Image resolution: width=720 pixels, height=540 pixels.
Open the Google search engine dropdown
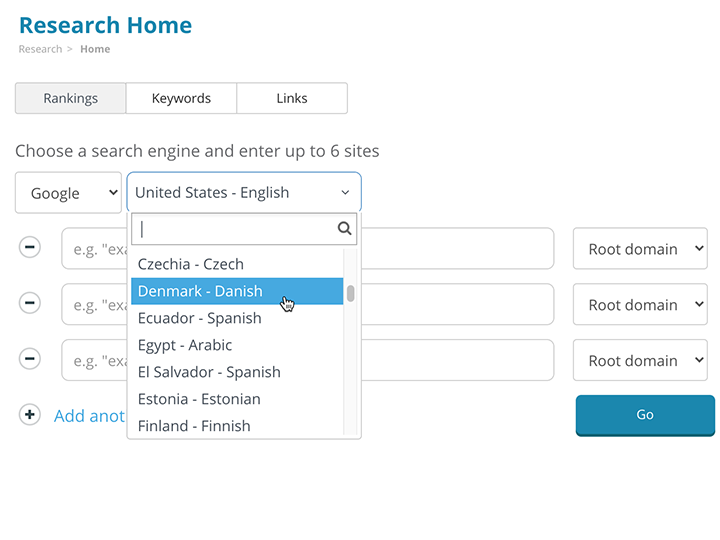[68, 193]
